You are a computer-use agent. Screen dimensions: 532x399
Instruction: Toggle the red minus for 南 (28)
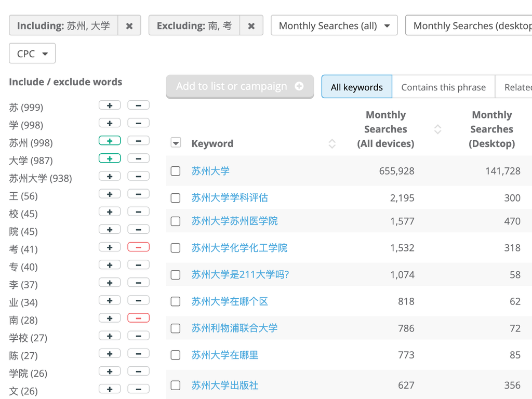coord(138,318)
